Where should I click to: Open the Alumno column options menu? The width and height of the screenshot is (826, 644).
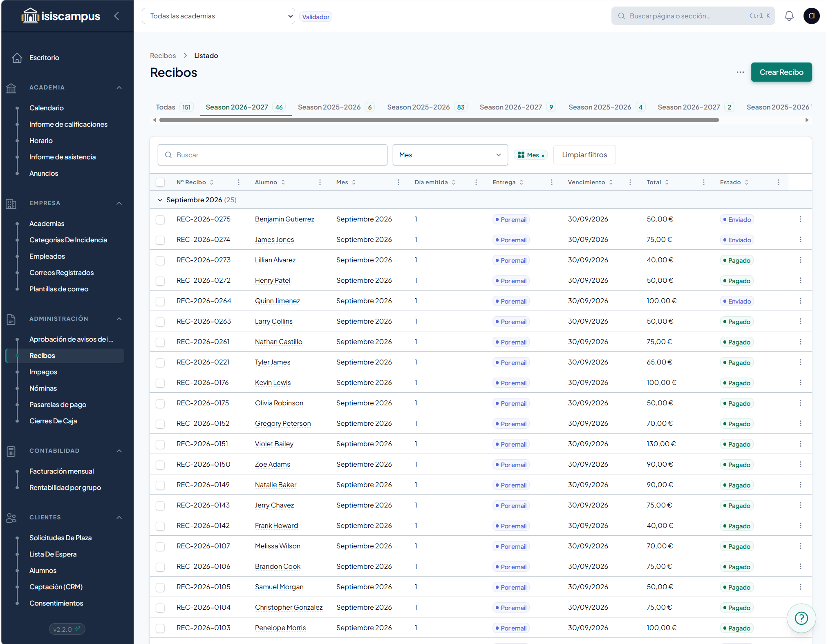320,182
